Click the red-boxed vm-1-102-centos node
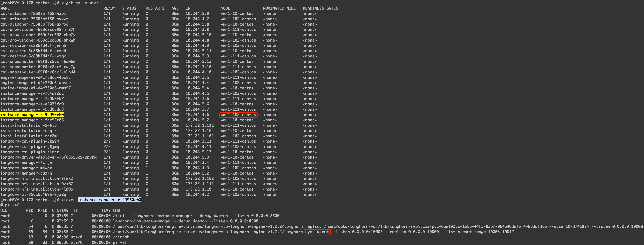The image size is (644, 245). pos(238,115)
